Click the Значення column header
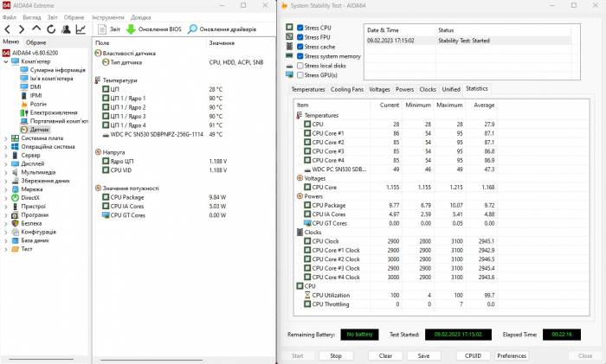This screenshot has height=364, width=606. (x=222, y=43)
